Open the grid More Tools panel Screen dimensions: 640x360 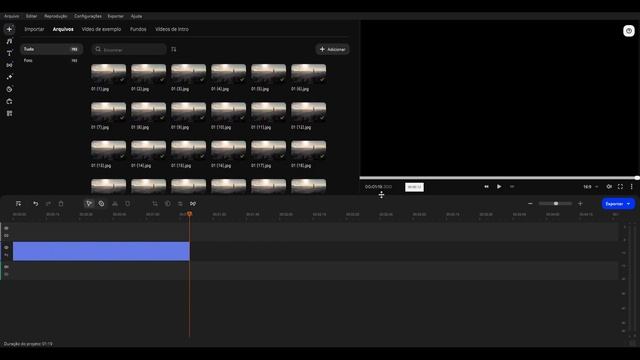pyautogui.click(x=9, y=113)
